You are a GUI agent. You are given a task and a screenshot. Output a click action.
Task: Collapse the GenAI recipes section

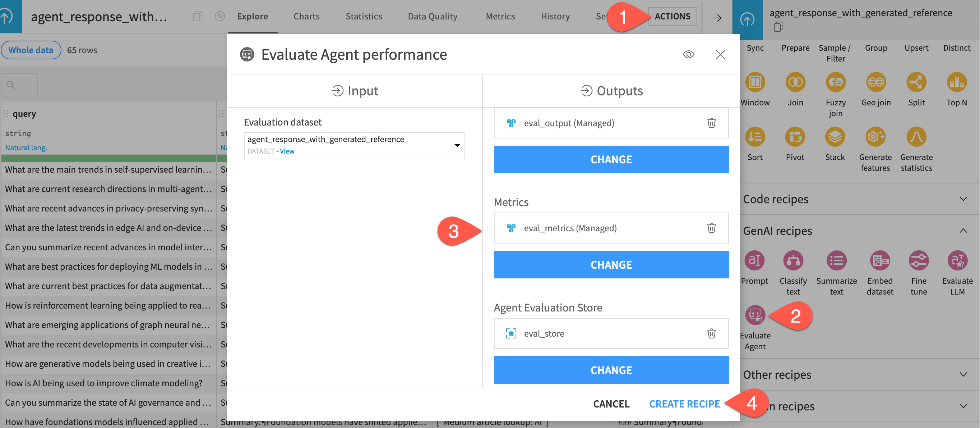pos(963,231)
